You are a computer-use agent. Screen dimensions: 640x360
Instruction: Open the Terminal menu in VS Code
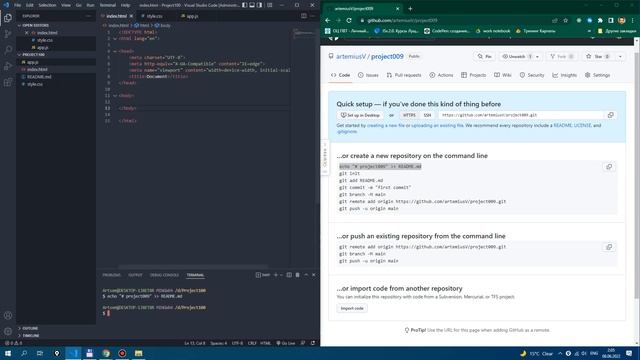tap(108, 5)
